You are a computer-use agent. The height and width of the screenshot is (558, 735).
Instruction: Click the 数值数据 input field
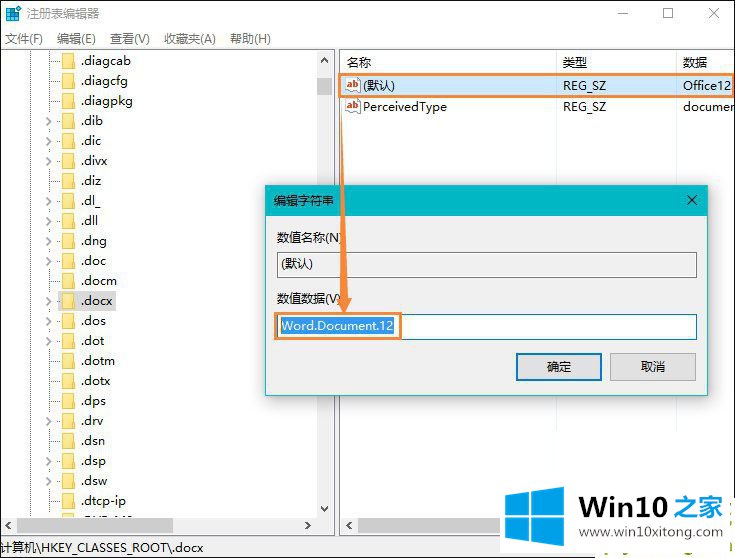[487, 326]
